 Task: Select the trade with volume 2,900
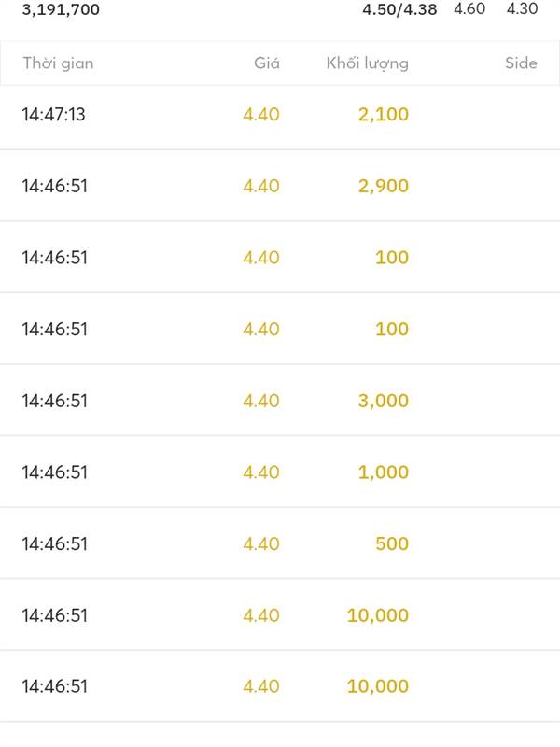click(x=280, y=186)
